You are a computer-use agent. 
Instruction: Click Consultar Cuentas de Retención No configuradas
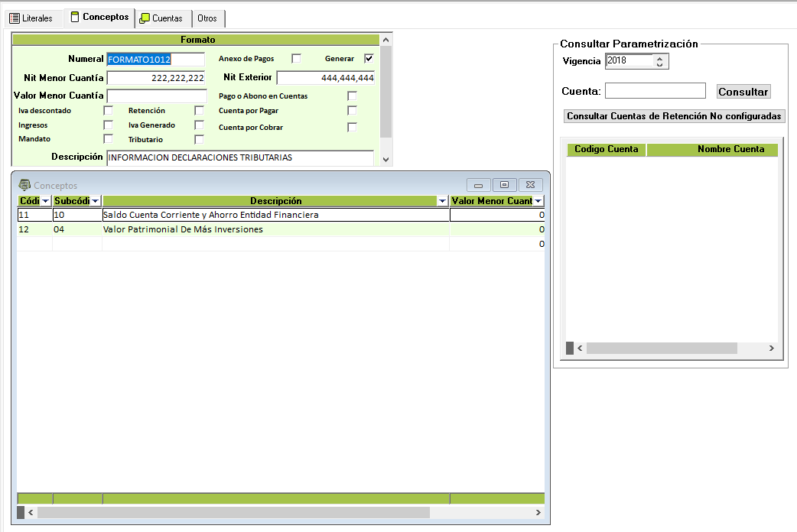674,116
